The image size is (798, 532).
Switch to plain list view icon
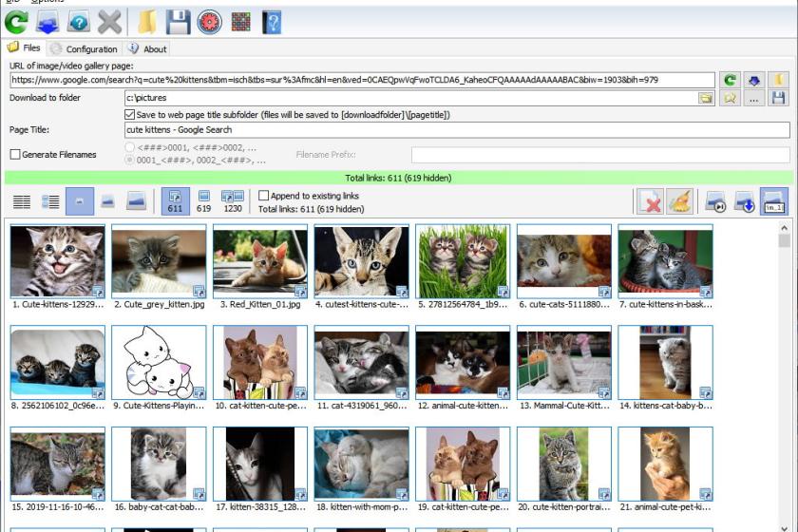pos(21,201)
